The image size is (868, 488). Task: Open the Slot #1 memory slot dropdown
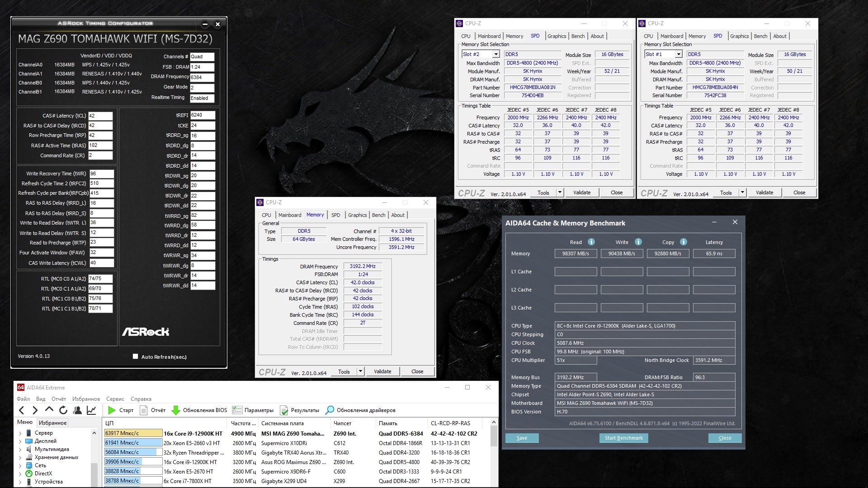pyautogui.click(x=678, y=54)
